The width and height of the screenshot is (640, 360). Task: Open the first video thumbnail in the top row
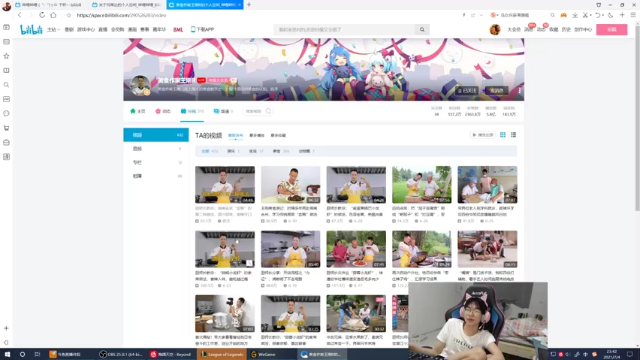point(225,184)
